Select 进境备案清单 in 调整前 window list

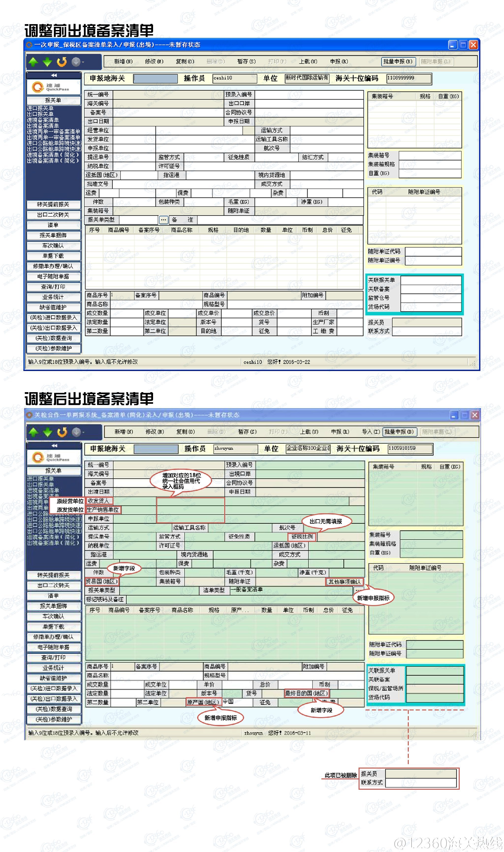(x=43, y=120)
